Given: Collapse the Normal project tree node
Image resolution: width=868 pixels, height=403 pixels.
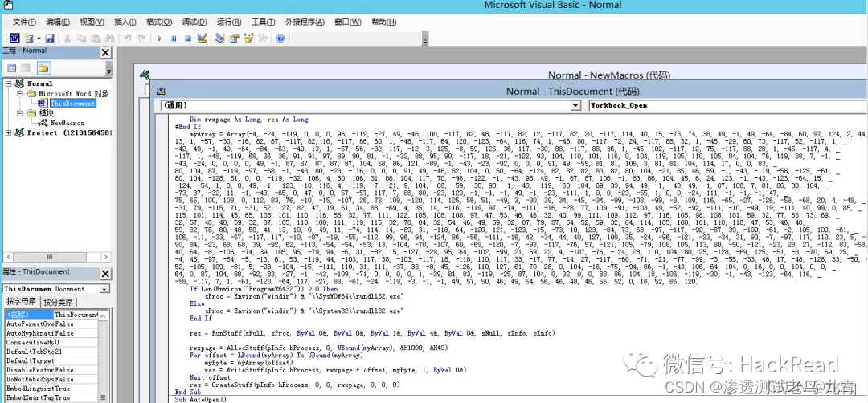Looking at the screenshot, I should [x=8, y=83].
